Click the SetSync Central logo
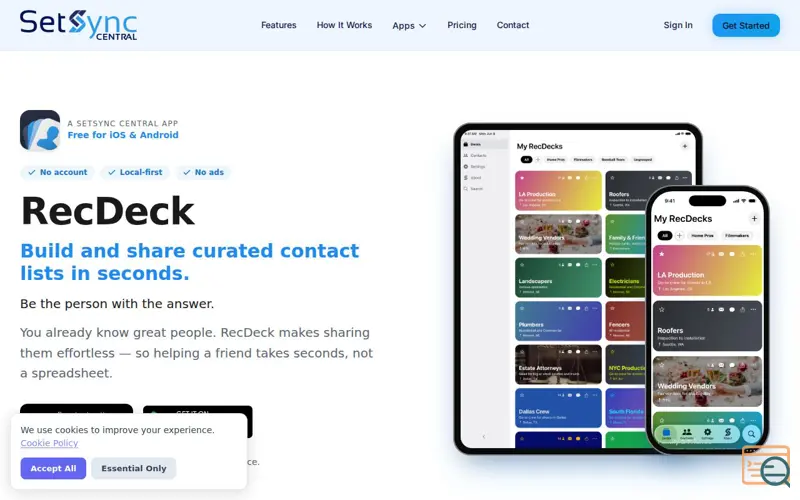 click(x=78, y=25)
